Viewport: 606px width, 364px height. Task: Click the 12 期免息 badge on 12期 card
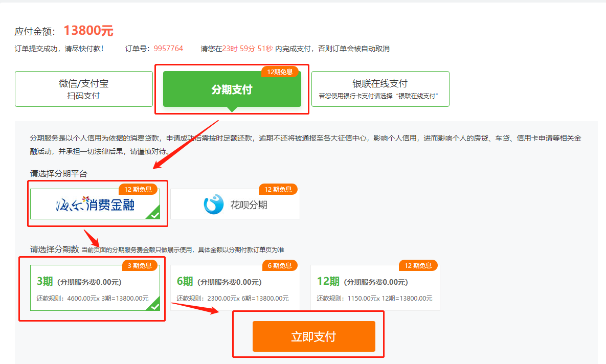point(418,265)
